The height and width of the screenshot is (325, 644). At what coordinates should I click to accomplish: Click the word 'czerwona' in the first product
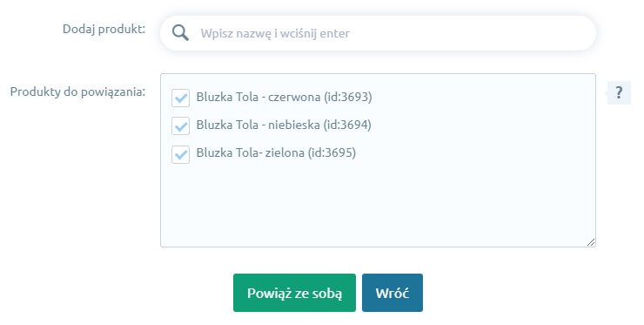[294, 97]
